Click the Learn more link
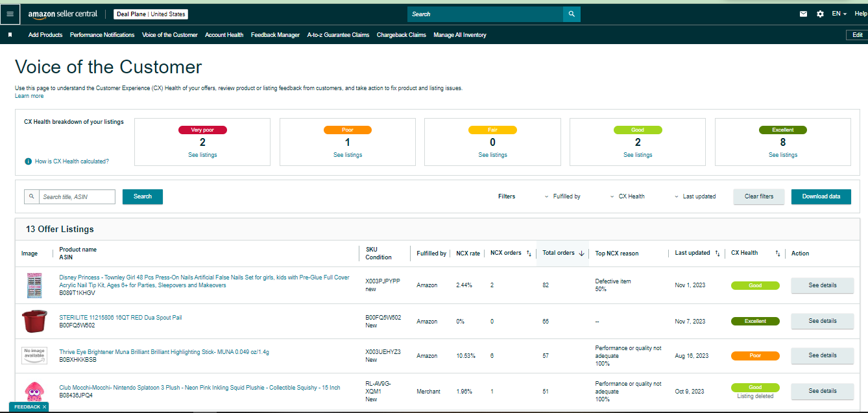The height and width of the screenshot is (413, 868). point(29,96)
